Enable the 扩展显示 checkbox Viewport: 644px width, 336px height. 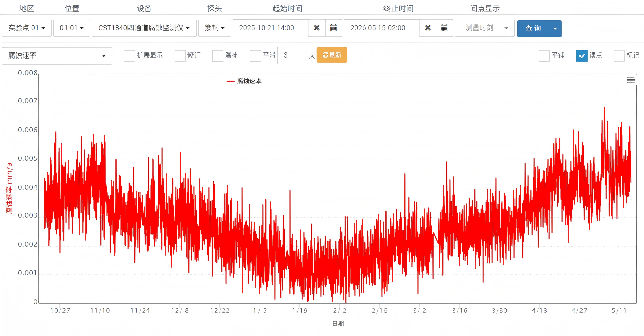(x=130, y=55)
